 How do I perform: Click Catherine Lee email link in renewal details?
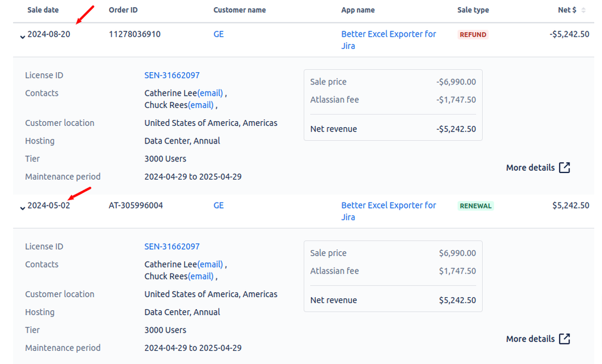tap(210, 264)
